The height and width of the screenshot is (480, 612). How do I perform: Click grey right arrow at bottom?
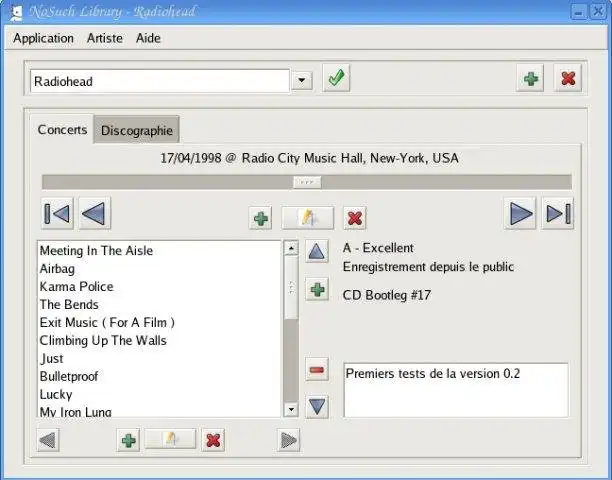(288, 440)
